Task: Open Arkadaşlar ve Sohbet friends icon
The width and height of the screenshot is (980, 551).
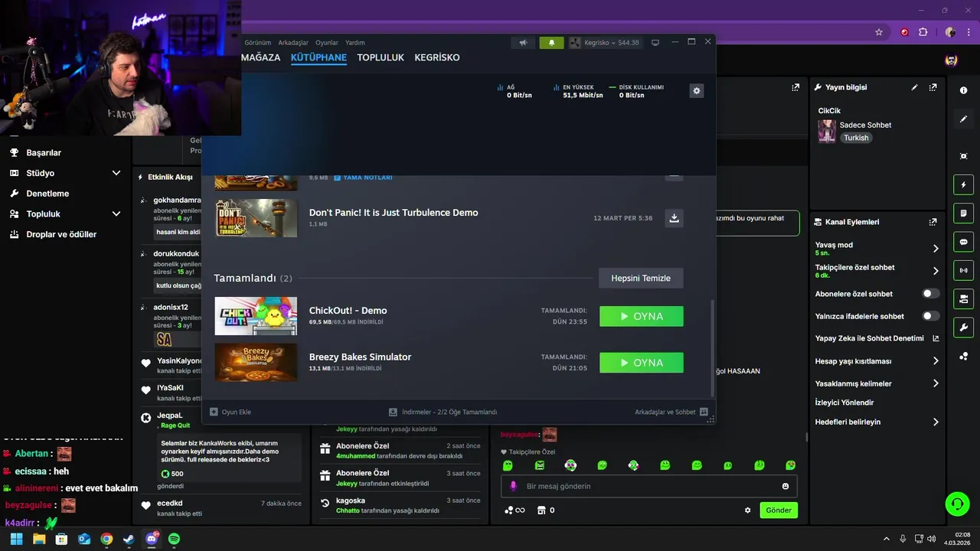Action: pos(704,412)
